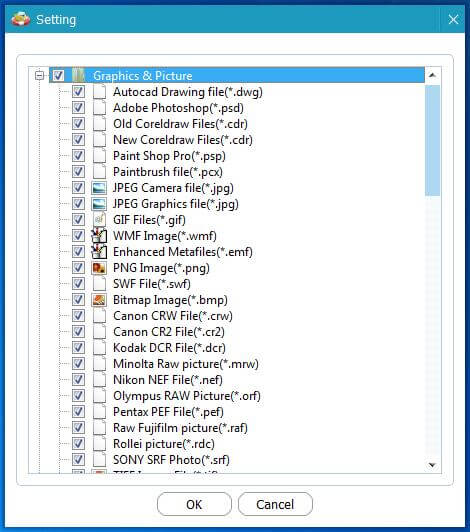The image size is (470, 532).
Task: Toggle the GIF Files(*.gif) checkbox
Action: [78, 219]
